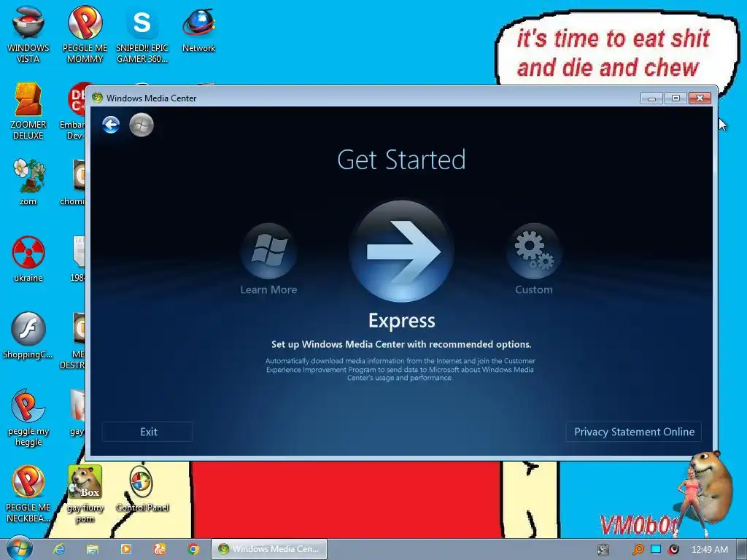Minimize the Windows Media Center window
Viewport: 747px width, 560px height.
point(651,98)
